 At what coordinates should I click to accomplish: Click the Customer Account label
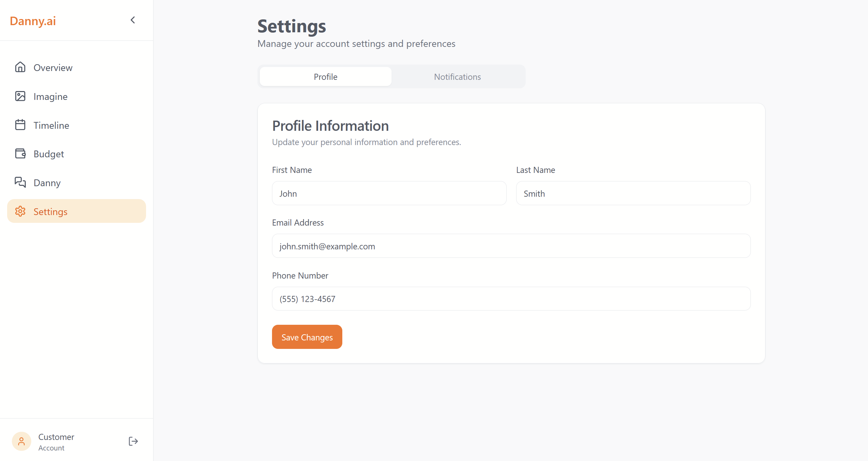click(x=56, y=442)
